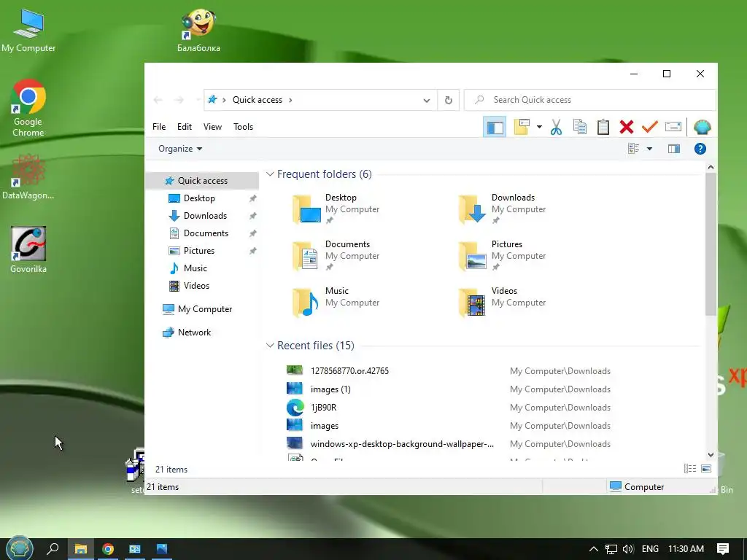Open the Балаболка desktop shortcut

pyautogui.click(x=198, y=30)
